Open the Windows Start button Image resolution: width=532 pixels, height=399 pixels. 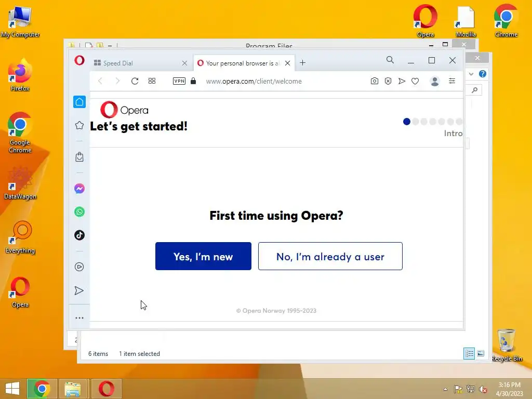[12, 389]
